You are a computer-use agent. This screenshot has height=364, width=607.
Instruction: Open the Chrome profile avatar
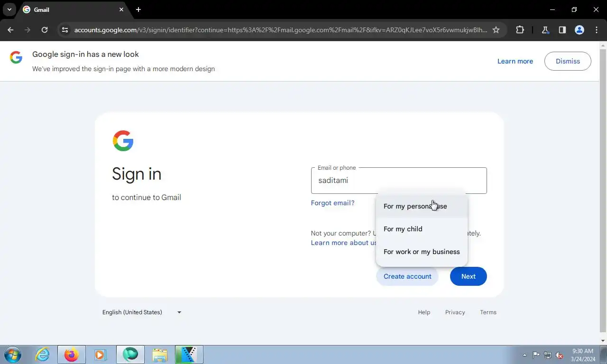[x=579, y=30]
